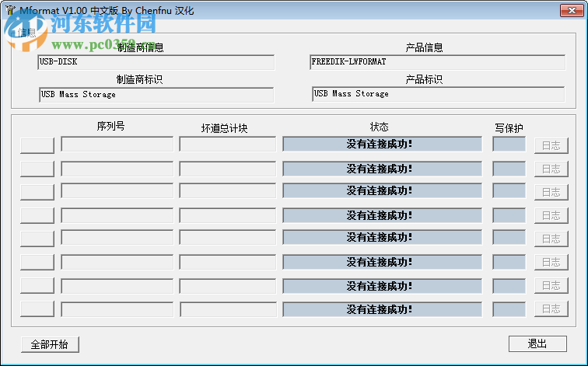Click the 序列号 column header label
Screen dimensions: 588x366
point(110,126)
